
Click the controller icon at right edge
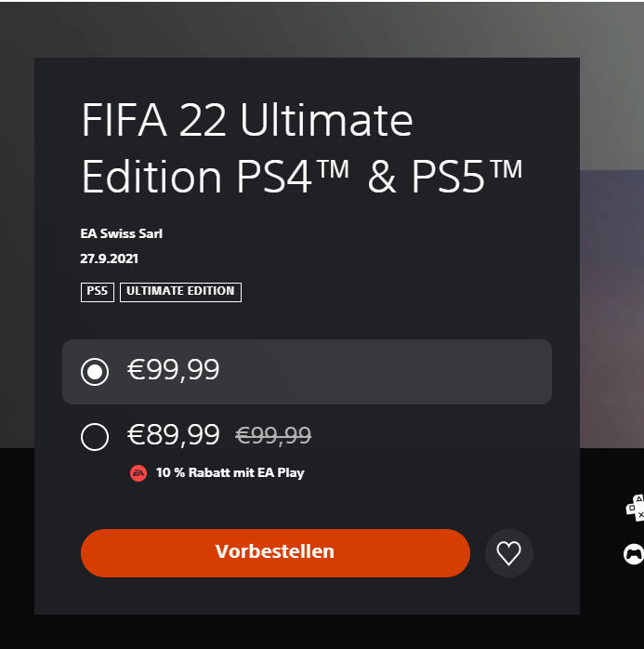[x=634, y=554]
